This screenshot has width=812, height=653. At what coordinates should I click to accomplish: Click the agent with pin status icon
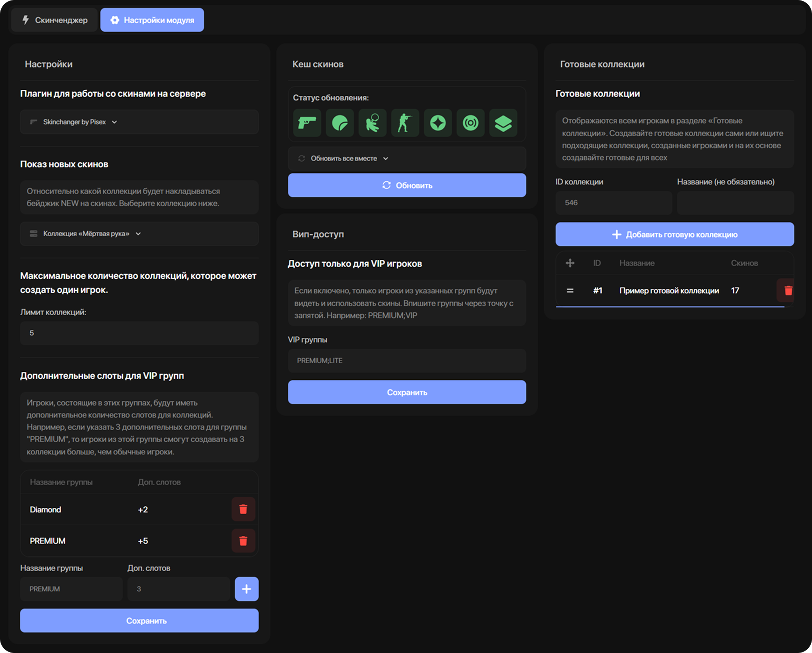[x=373, y=123]
